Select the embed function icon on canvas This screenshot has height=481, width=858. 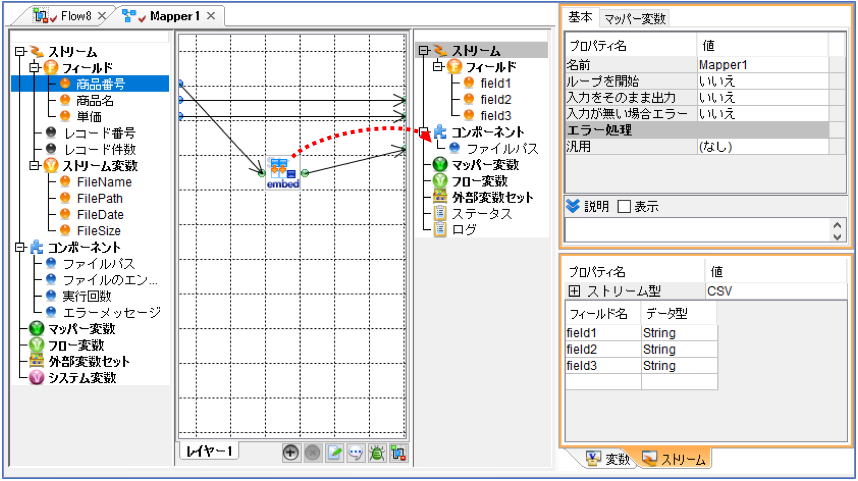(283, 173)
